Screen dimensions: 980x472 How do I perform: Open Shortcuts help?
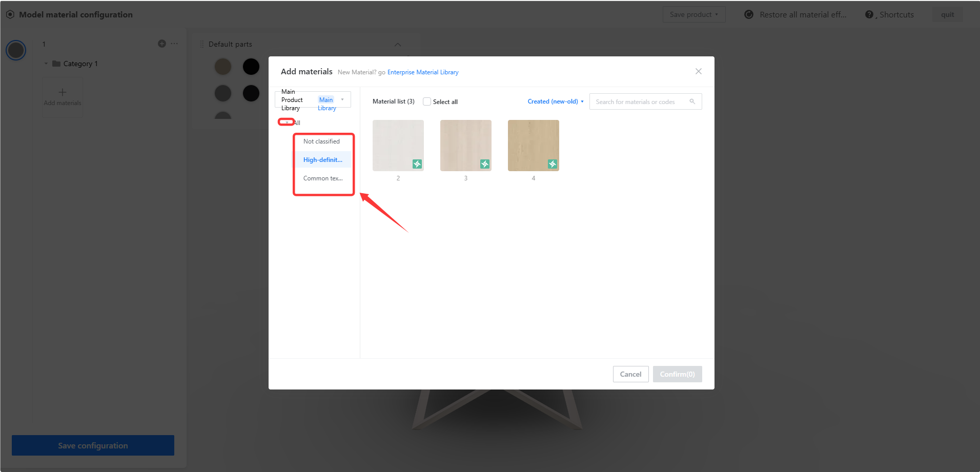click(890, 15)
